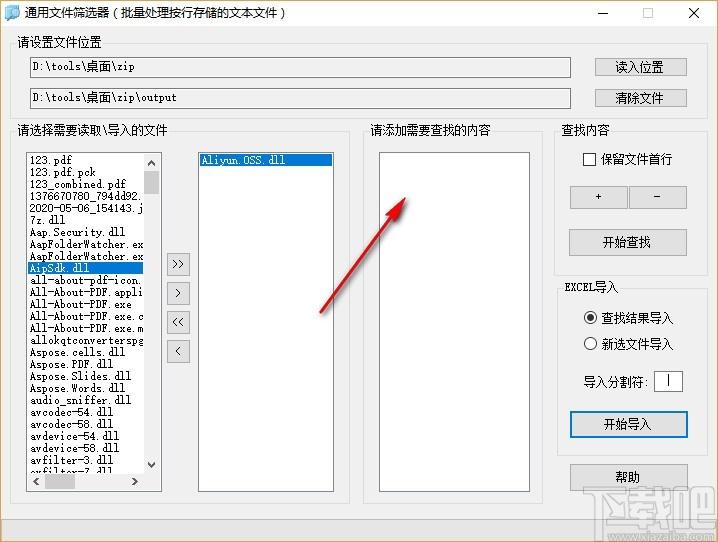This screenshot has width=718, height=542.
Task: Move all files right with >> button
Action: pyautogui.click(x=178, y=264)
